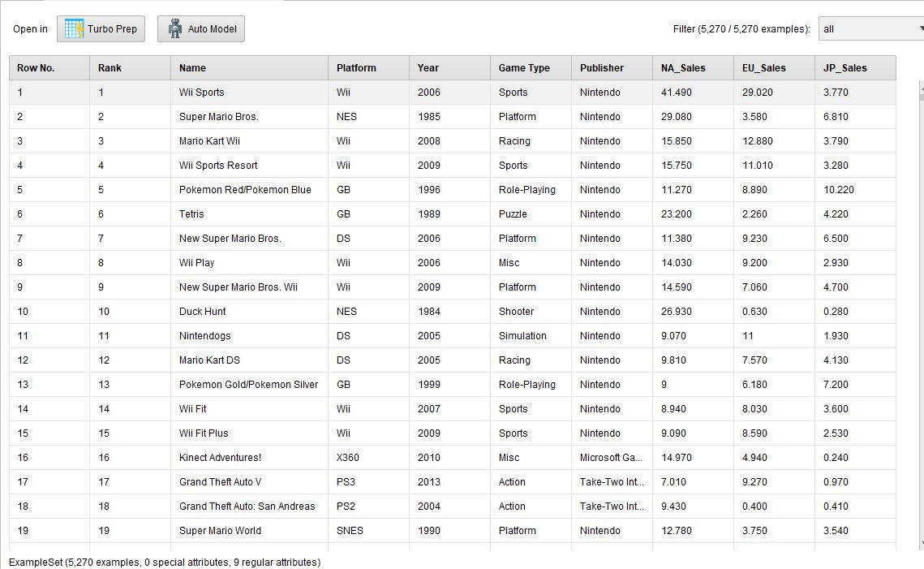
Task: Sort by Rank column header
Action: (x=131, y=68)
